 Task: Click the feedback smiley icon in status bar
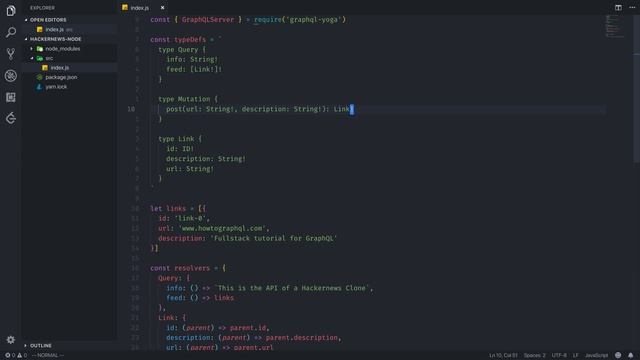point(618,355)
